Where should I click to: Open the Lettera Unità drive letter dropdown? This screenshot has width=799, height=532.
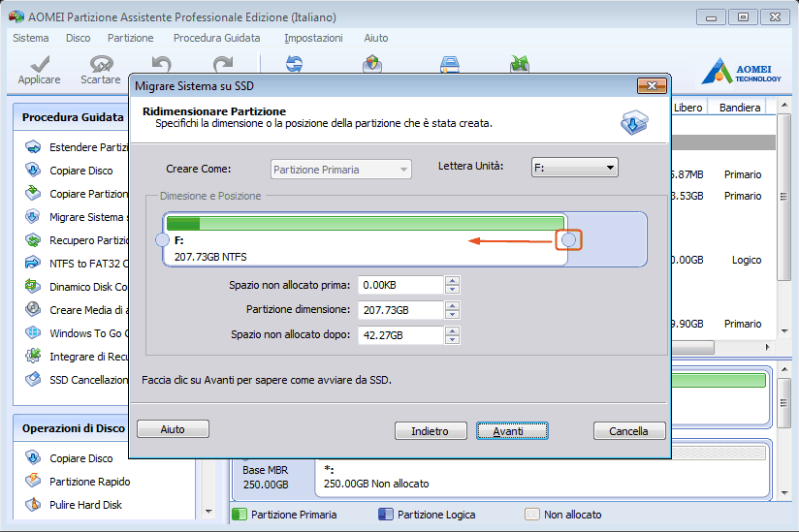point(574,168)
